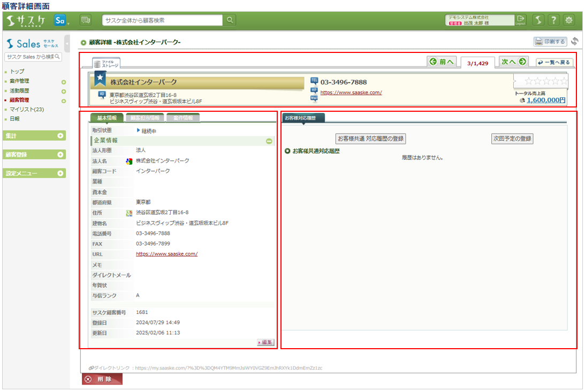Open 案件管理 in the sidebar
The width and height of the screenshot is (585, 392).
(19, 81)
